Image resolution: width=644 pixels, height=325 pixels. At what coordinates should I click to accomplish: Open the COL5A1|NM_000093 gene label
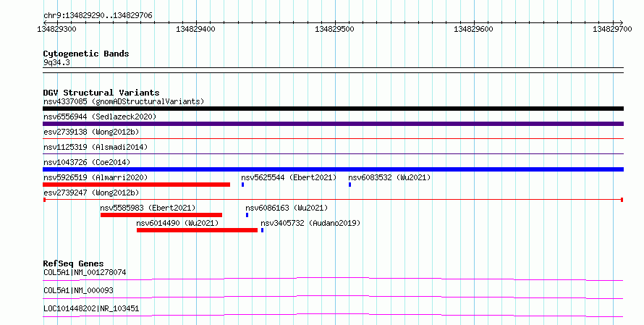78,290
